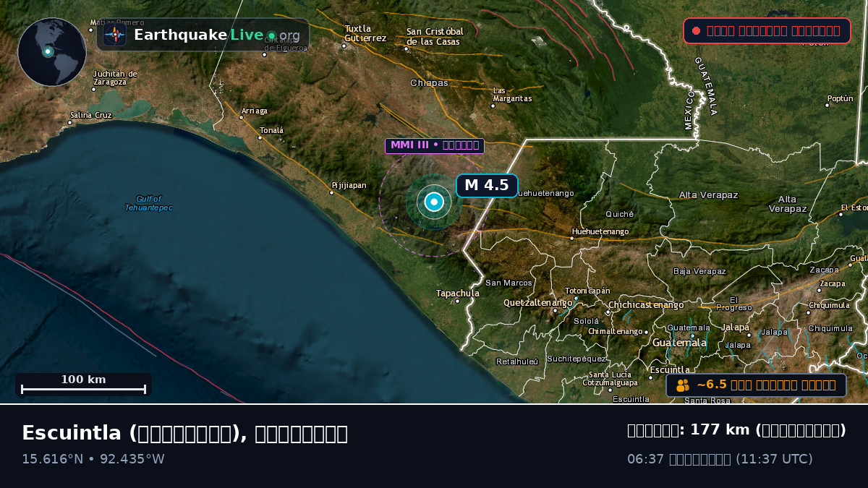
Task: Click the Arriaga town label
Action: point(254,111)
